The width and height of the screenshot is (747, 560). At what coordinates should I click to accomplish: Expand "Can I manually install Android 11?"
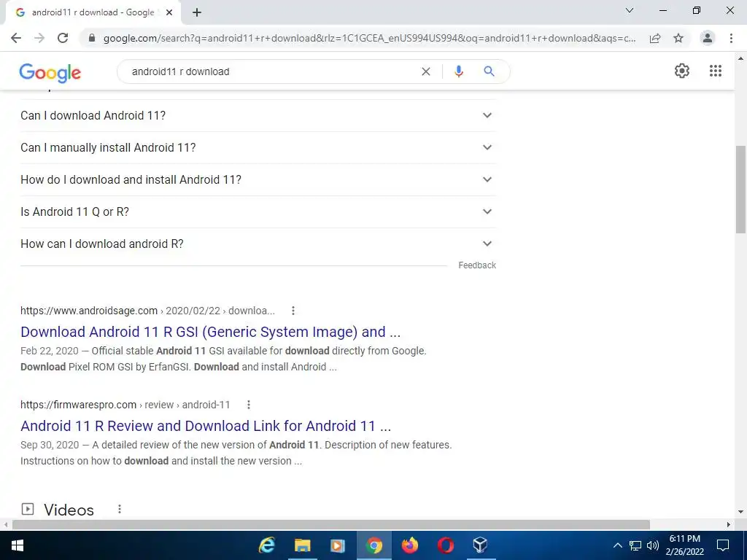258,147
